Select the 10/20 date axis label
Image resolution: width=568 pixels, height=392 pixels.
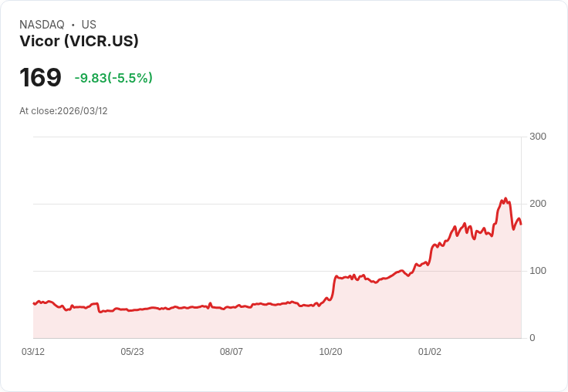coord(330,351)
